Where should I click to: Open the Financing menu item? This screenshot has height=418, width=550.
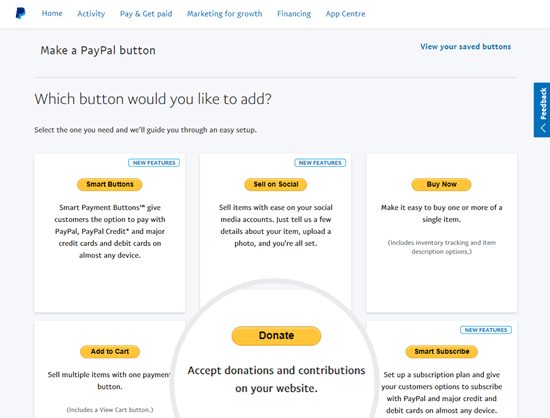(294, 14)
